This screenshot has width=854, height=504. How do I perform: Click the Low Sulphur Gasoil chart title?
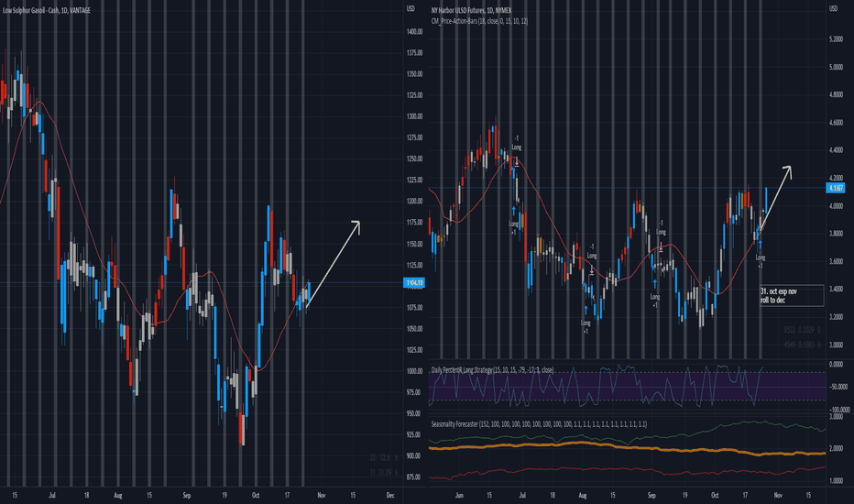[x=47, y=10]
